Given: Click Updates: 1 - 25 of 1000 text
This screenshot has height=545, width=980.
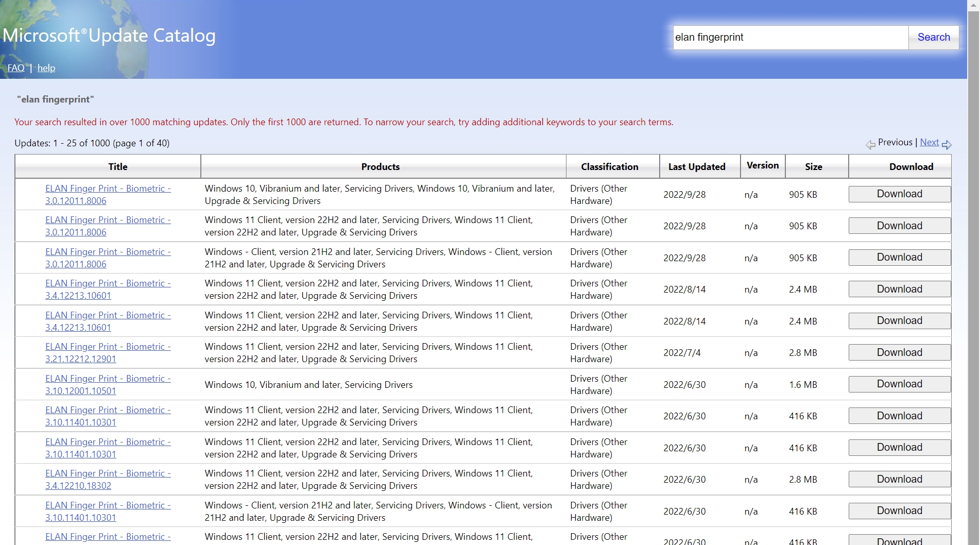Looking at the screenshot, I should [92, 143].
